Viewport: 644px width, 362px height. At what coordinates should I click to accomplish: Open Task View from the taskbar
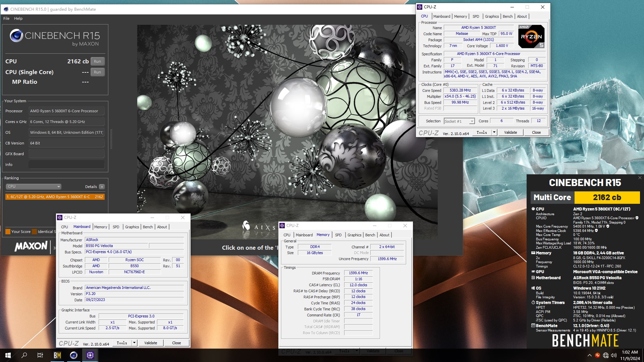(40, 355)
